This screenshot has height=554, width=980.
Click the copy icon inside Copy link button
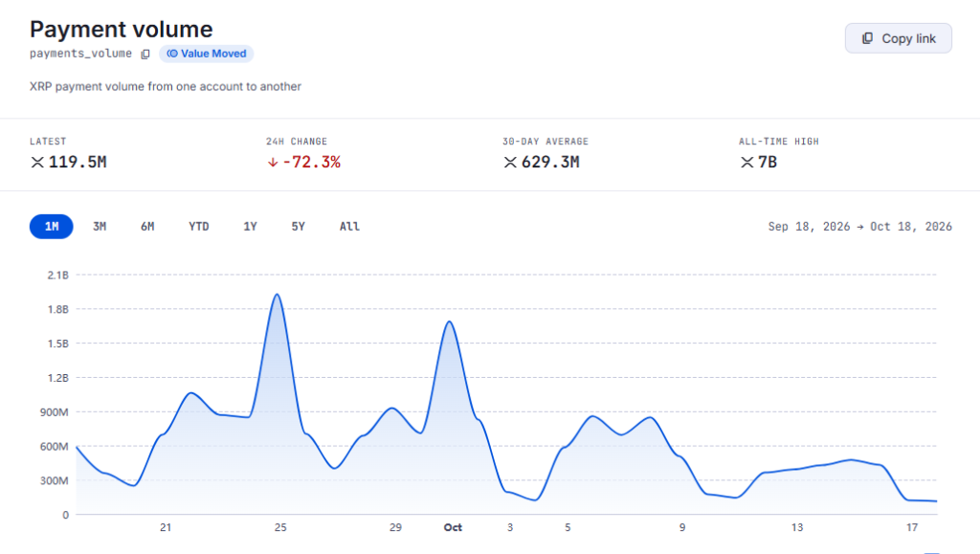pyautogui.click(x=867, y=38)
